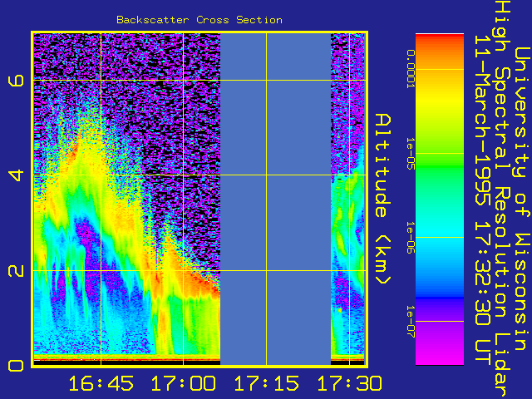Click the 'University of Wisconsin' title text
The height and width of the screenshot is (399, 532).
click(523, 199)
